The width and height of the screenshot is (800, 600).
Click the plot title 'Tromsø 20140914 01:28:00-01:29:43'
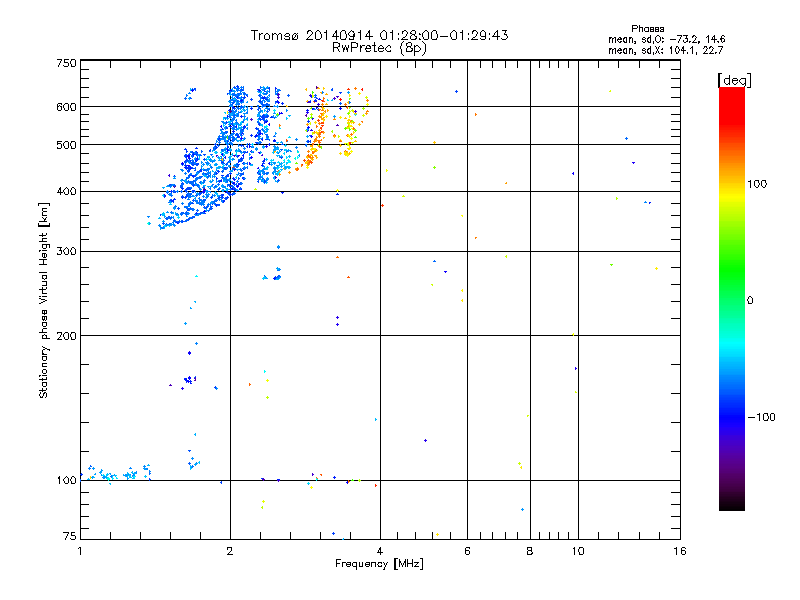(379, 35)
